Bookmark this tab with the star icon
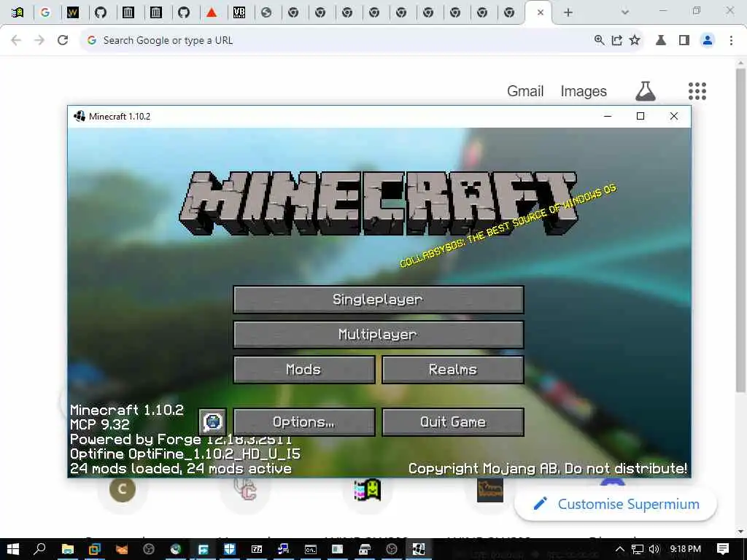 pos(635,40)
